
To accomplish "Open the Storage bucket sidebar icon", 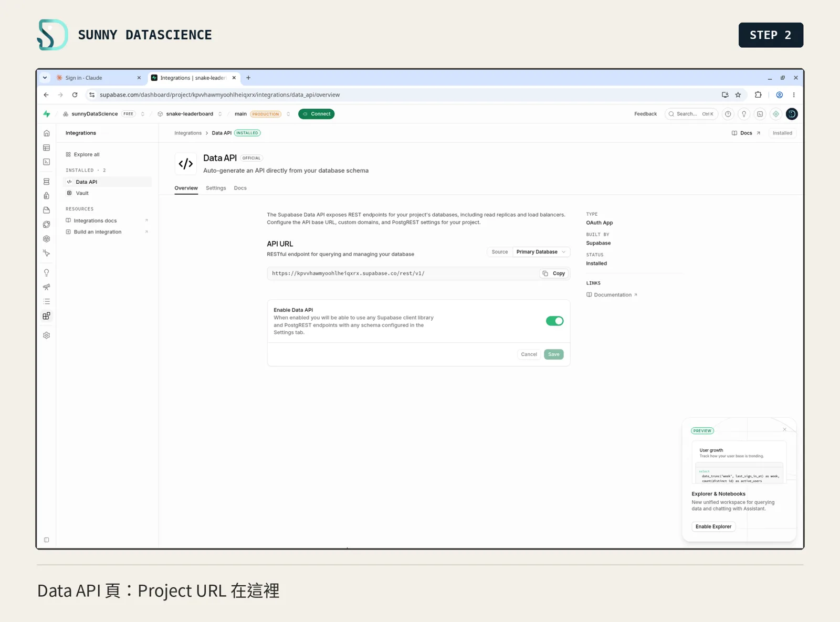I will (46, 210).
